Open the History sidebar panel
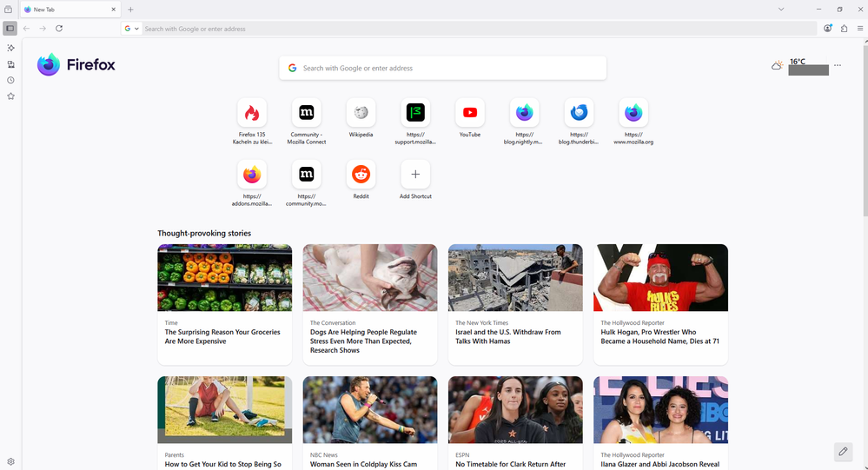The image size is (868, 470). pos(10,80)
